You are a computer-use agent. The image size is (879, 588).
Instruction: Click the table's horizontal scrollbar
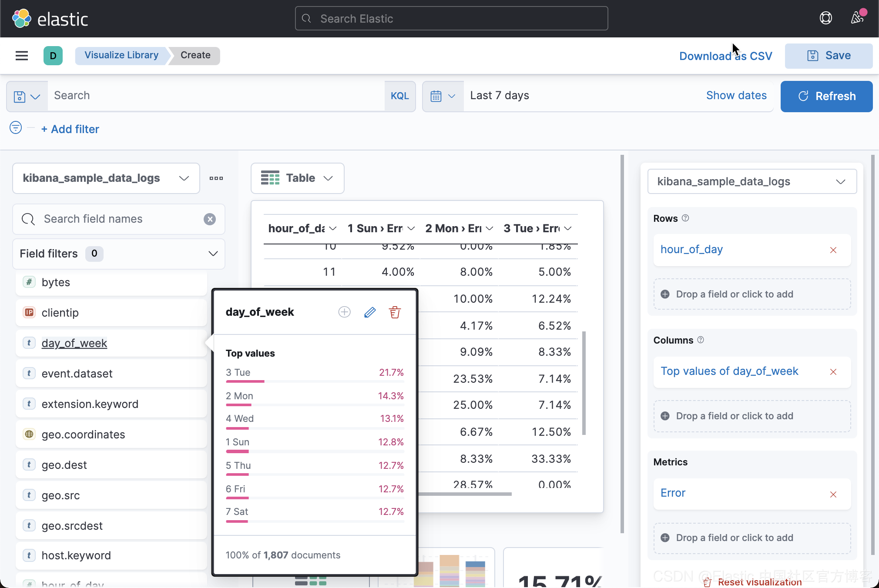tap(464, 494)
